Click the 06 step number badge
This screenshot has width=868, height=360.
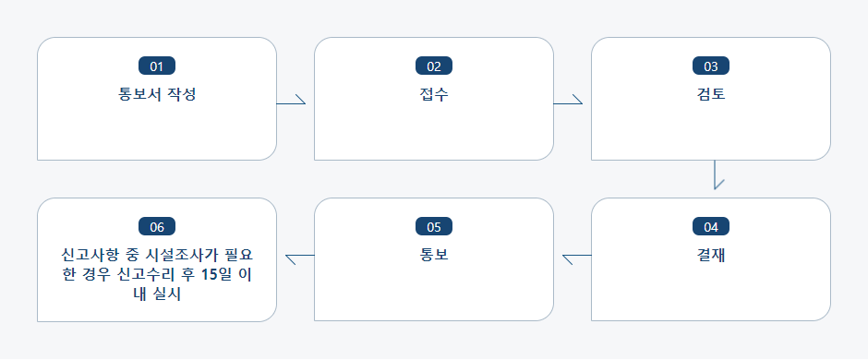pyautogui.click(x=157, y=227)
